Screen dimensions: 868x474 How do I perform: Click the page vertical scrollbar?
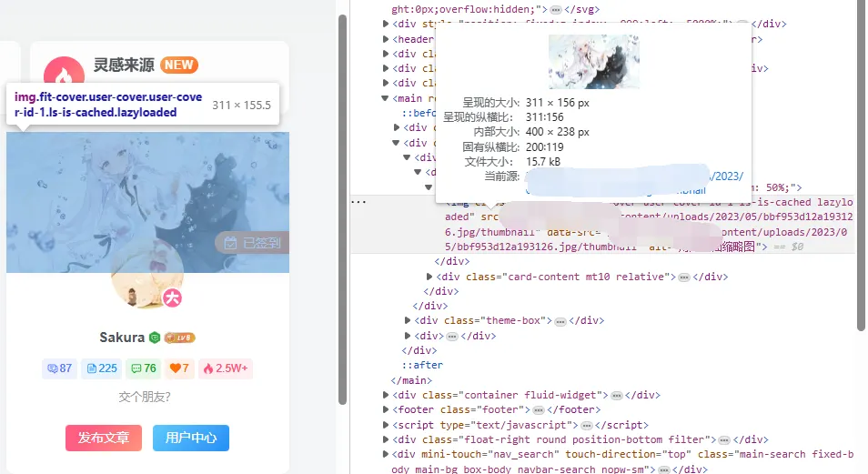343,210
